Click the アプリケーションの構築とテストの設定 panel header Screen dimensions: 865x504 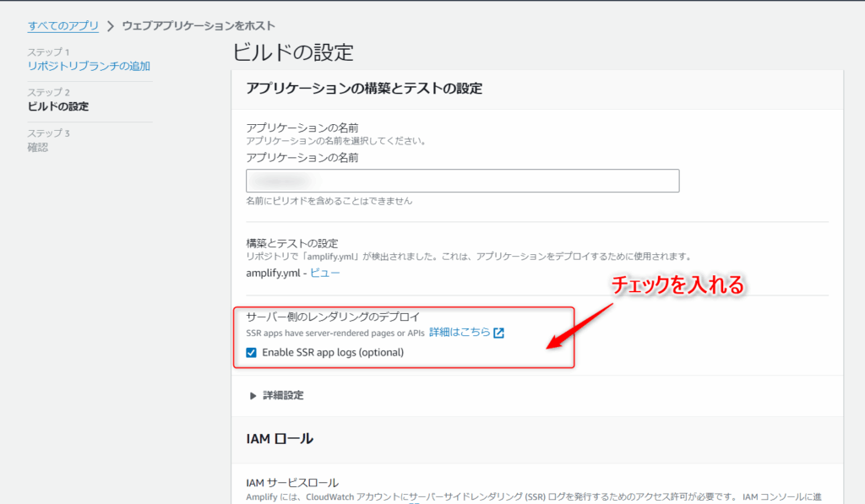point(363,88)
